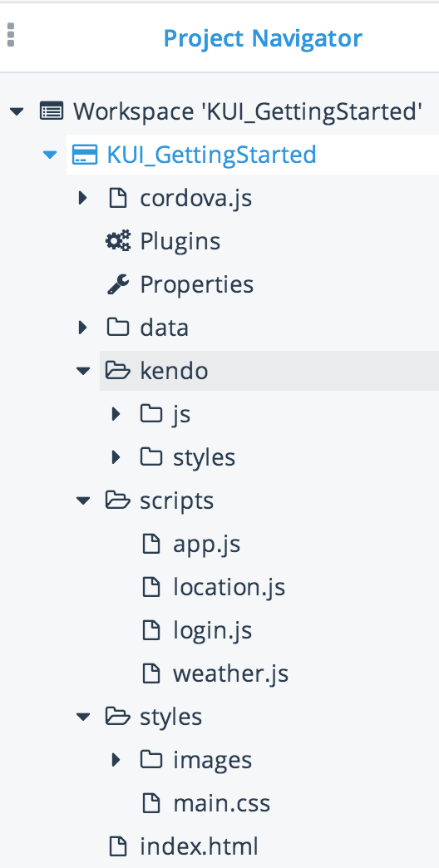Collapse the Workspace root arrow
Viewport: 439px width, 868px height.
pos(17,111)
